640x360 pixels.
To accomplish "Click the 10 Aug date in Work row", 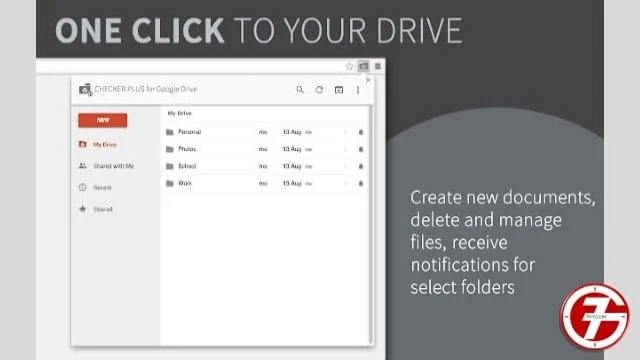I will click(292, 183).
